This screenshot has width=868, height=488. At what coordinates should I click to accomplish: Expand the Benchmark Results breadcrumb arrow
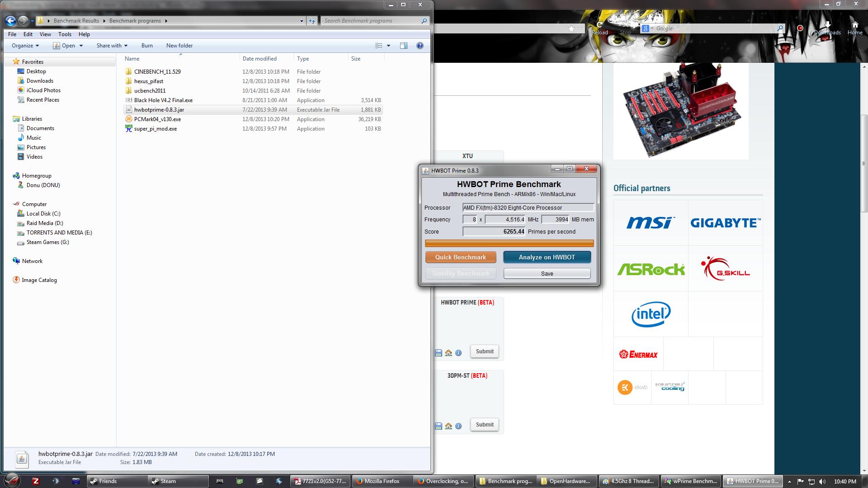coord(104,21)
